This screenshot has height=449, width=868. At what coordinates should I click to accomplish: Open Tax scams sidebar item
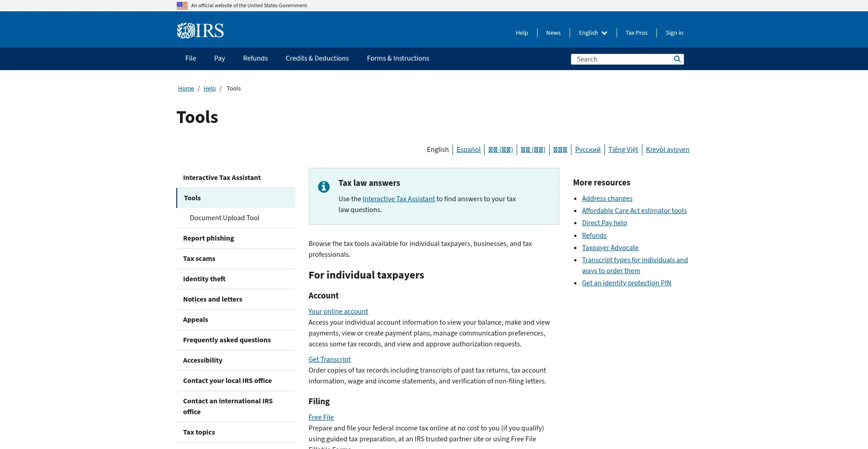tap(236, 259)
